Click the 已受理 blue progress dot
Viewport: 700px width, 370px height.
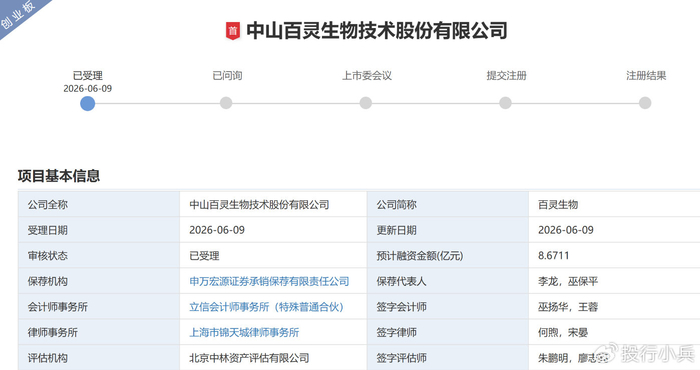tap(88, 104)
